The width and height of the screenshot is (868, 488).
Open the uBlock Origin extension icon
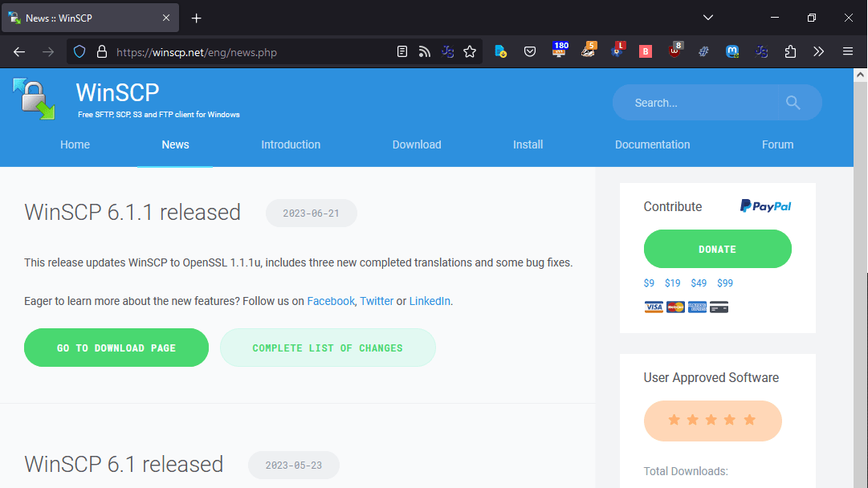click(x=676, y=51)
